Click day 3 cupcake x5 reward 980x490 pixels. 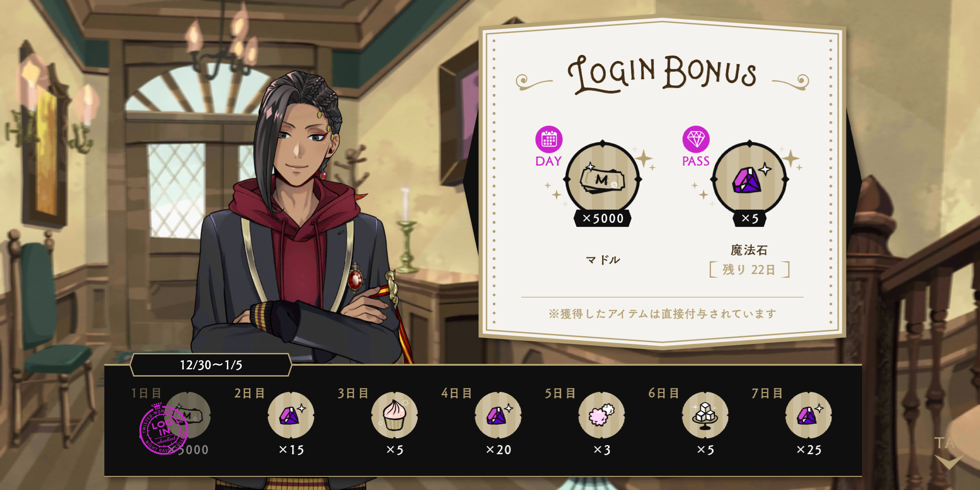point(394,415)
